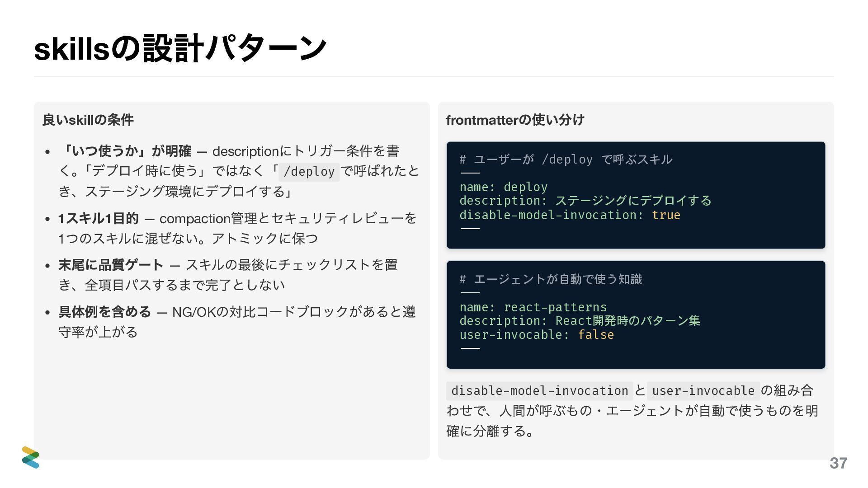
Task: Click slide page number 37
Action: [838, 463]
